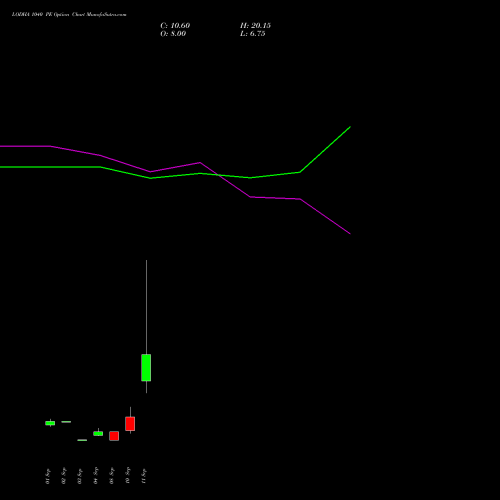Click the "01 Sep" date axis label
The width and height of the screenshot is (500, 500).
pos(48,476)
